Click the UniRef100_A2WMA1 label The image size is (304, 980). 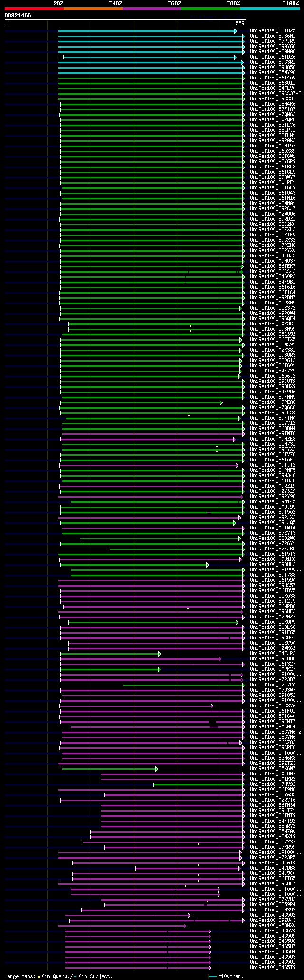coord(273,204)
